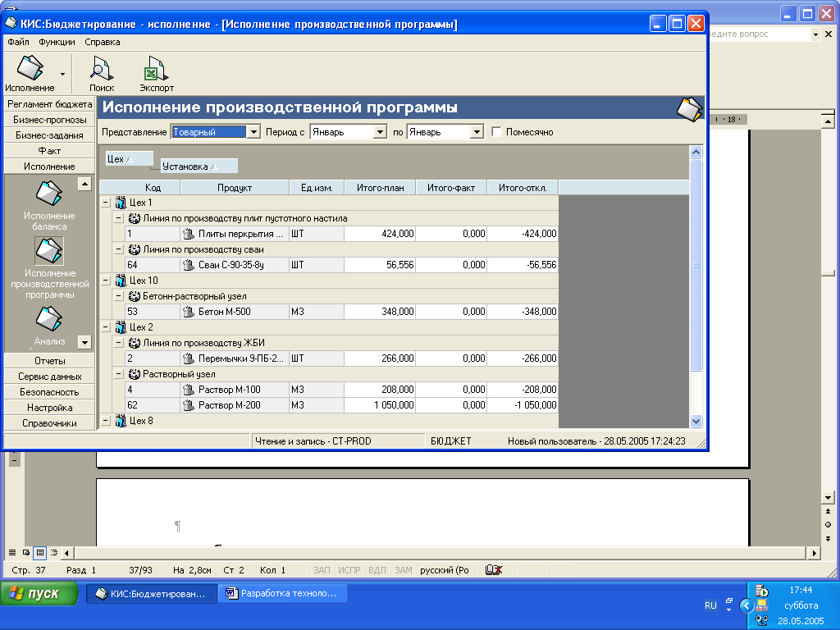Click the Word horizontal scrollbar track
Image resolution: width=840 pixels, height=630 pixels.
click(x=440, y=552)
